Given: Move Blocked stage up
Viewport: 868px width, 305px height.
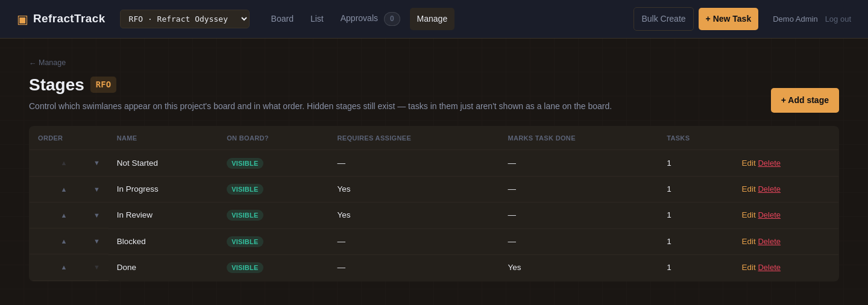Looking at the screenshot, I should coord(64,241).
